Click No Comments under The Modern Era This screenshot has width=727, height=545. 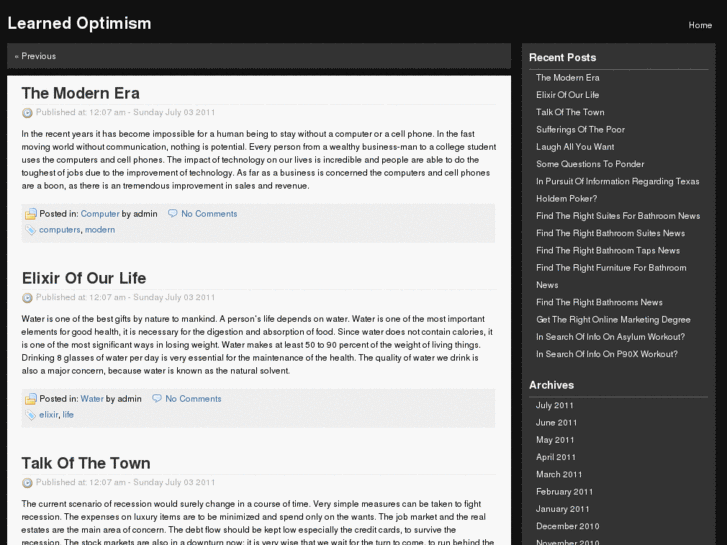[209, 214]
